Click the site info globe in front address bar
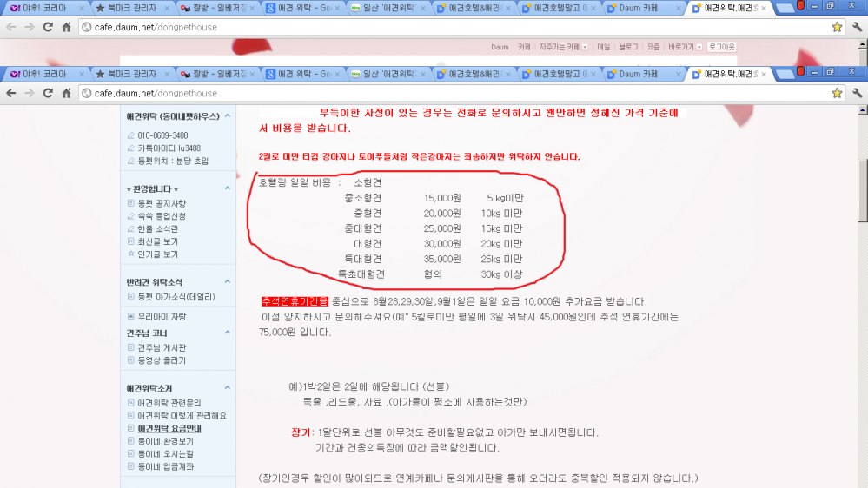Viewport: 868px width, 488px height. point(87,94)
